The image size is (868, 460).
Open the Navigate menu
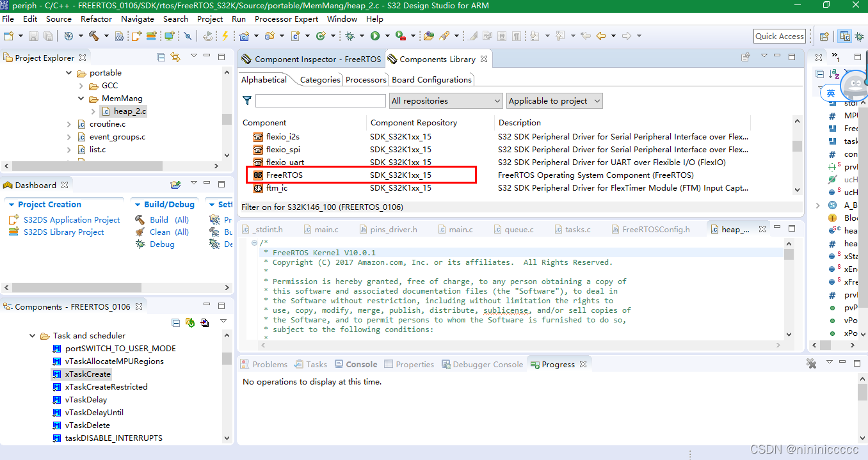point(138,19)
